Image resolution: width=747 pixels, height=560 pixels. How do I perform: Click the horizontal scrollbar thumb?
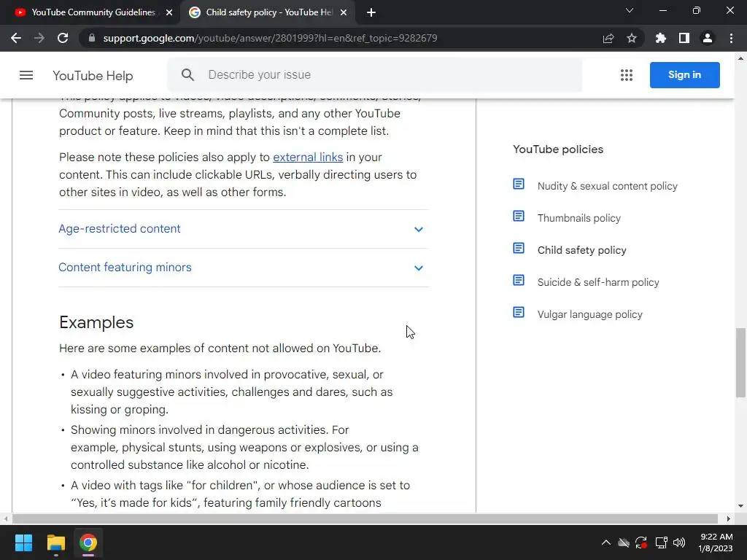pos(365,518)
